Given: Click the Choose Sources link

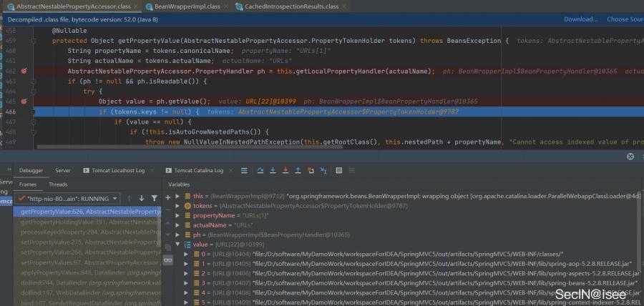Looking at the screenshot, I should pyautogui.click(x=625, y=19).
